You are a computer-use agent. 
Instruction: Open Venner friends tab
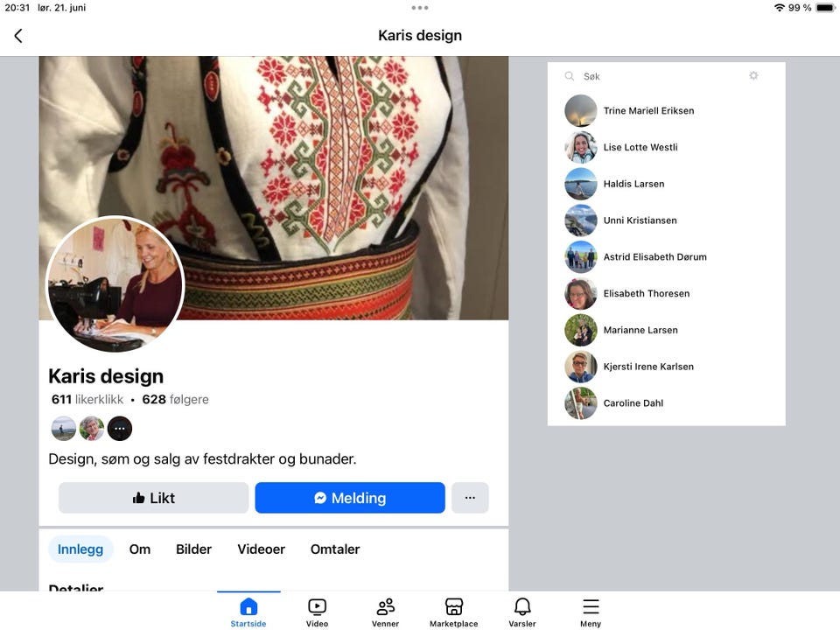(x=385, y=612)
